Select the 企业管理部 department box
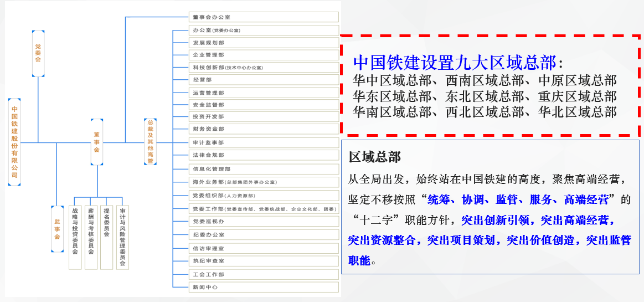 [264, 55]
